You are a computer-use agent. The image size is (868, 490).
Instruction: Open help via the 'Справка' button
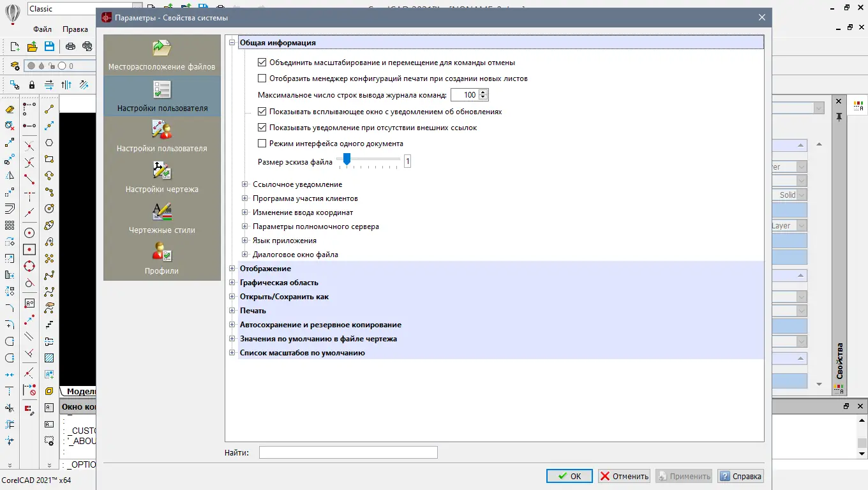click(x=740, y=476)
